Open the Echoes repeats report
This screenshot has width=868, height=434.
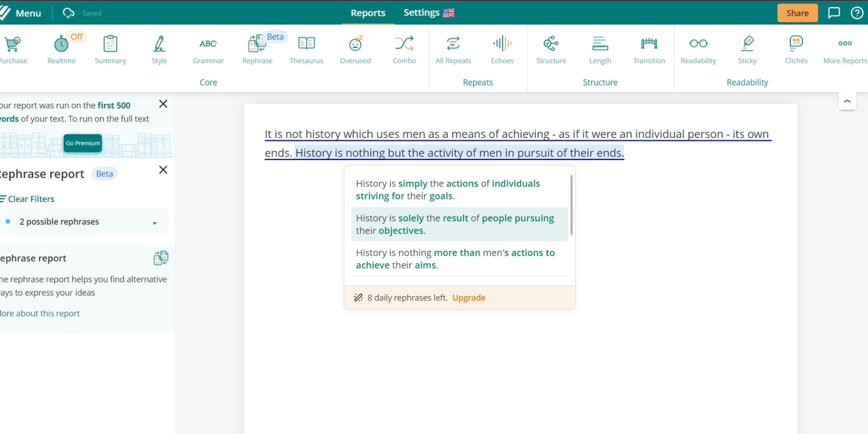[502, 47]
